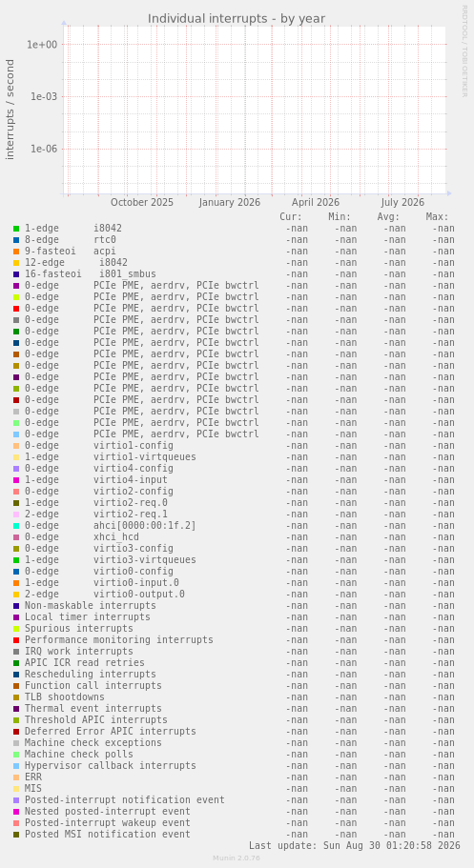Image resolution: width=474 pixels, height=868 pixels.
Task: Click the graph title Individual interrupts - by year
Action: (237, 19)
